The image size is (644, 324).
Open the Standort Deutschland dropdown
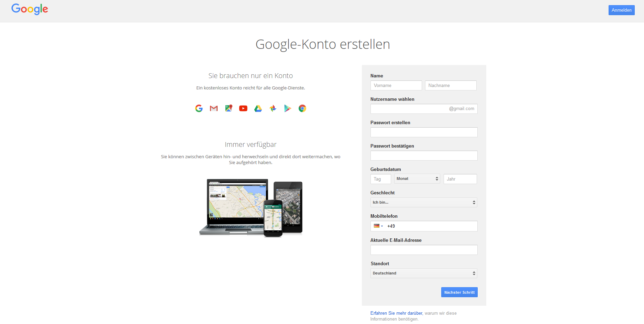click(x=424, y=273)
